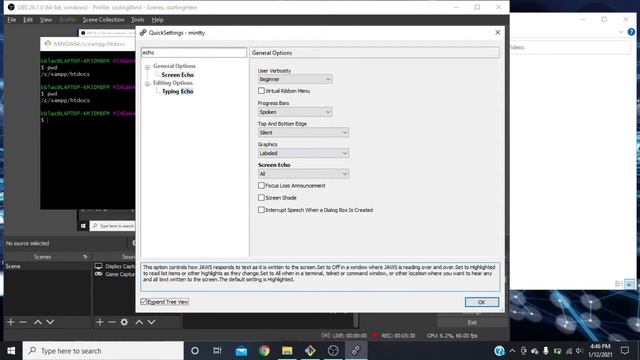Image resolution: width=640 pixels, height=360 pixels.
Task: Toggle Interrupt Speech When Dialog Box Is Created
Action: coord(261,210)
